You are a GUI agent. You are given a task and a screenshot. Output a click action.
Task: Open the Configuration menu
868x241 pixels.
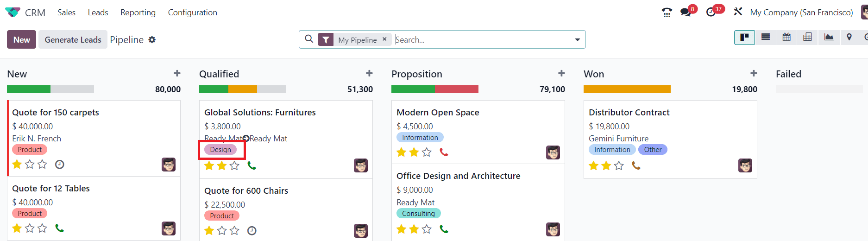click(x=192, y=13)
